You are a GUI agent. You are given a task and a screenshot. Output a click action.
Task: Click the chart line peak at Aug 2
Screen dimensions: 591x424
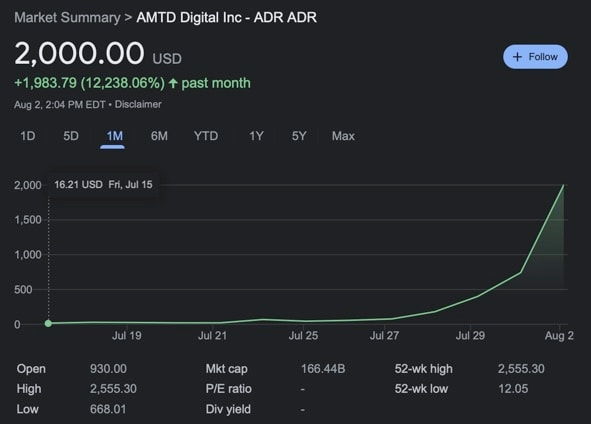coord(563,185)
